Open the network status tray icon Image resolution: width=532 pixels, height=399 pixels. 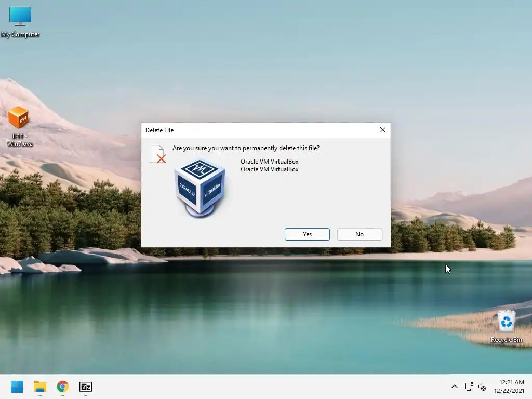(x=469, y=387)
